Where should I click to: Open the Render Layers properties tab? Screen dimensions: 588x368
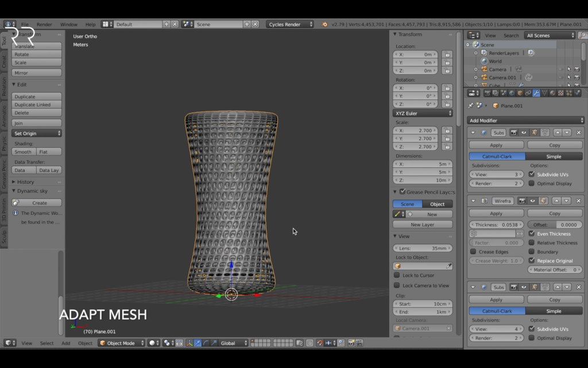(x=495, y=93)
